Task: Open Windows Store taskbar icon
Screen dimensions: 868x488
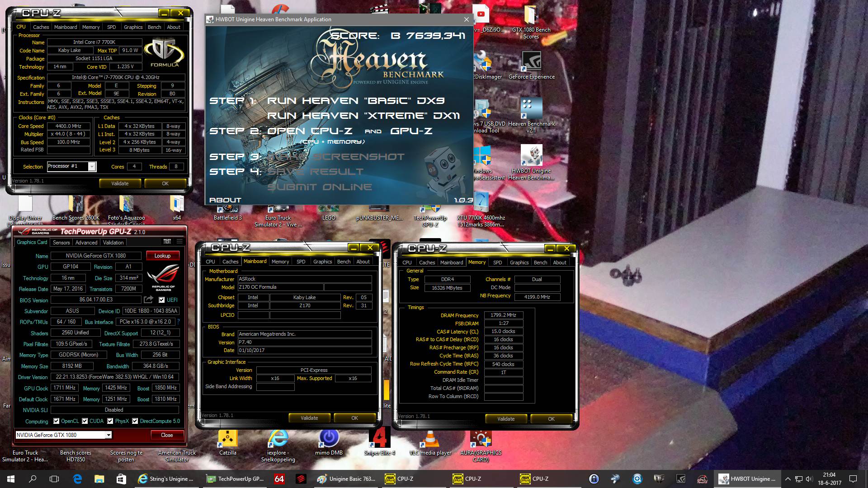Action: coord(121,479)
